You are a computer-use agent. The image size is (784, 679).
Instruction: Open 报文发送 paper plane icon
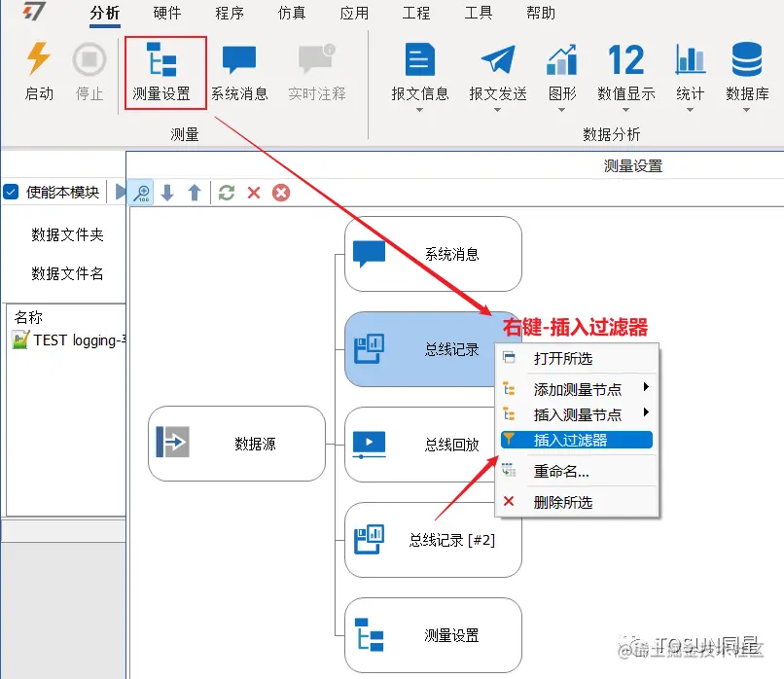[x=498, y=59]
